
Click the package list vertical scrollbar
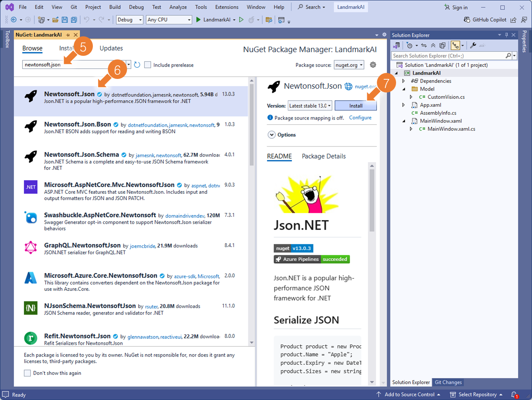coord(252,124)
